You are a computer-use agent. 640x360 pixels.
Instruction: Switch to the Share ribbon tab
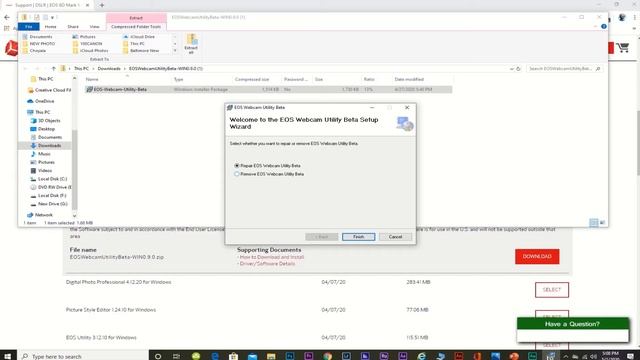point(73,27)
